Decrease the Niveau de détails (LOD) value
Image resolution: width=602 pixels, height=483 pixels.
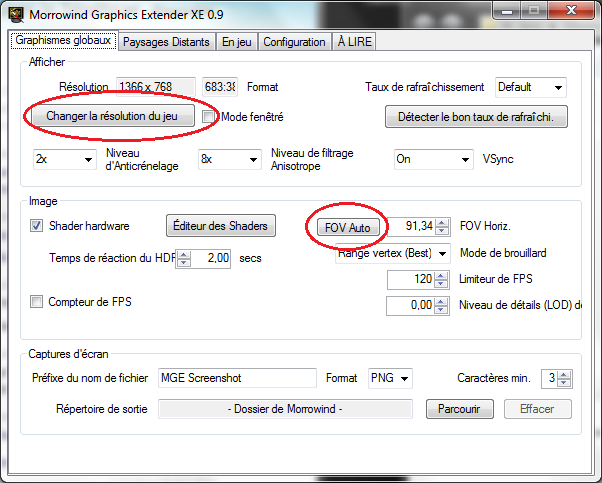pos(442,309)
